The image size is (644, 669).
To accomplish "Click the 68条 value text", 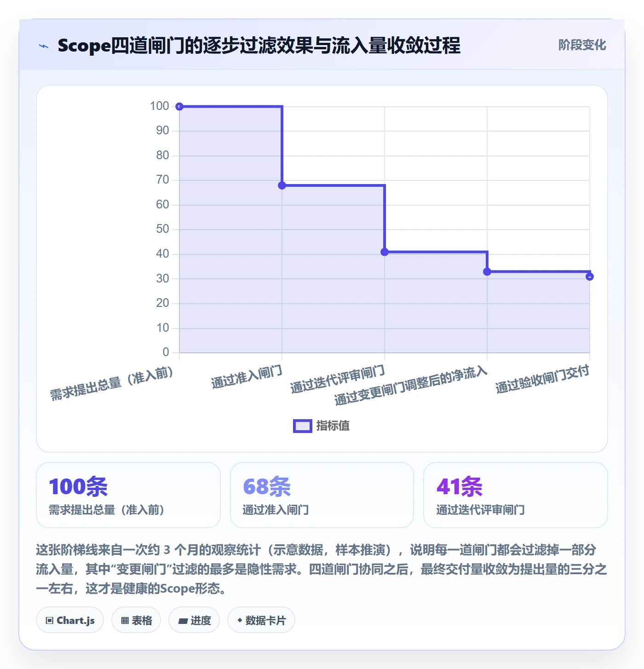I will [267, 487].
